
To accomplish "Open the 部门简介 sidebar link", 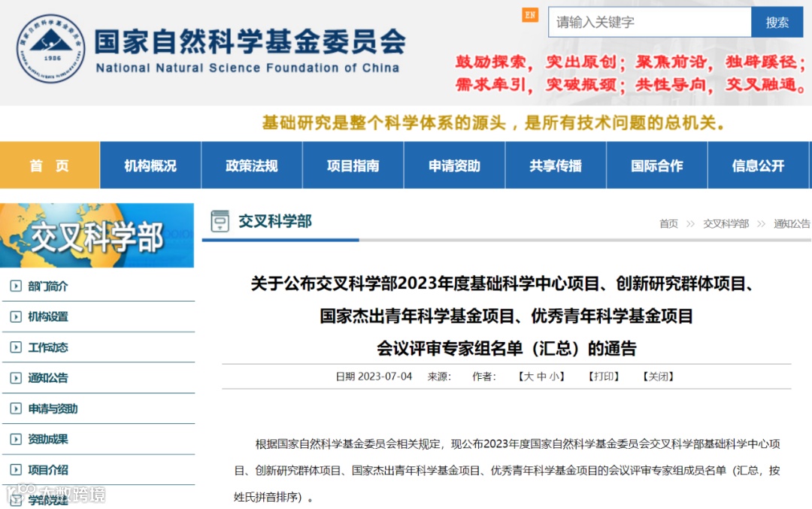I will click(x=47, y=286).
